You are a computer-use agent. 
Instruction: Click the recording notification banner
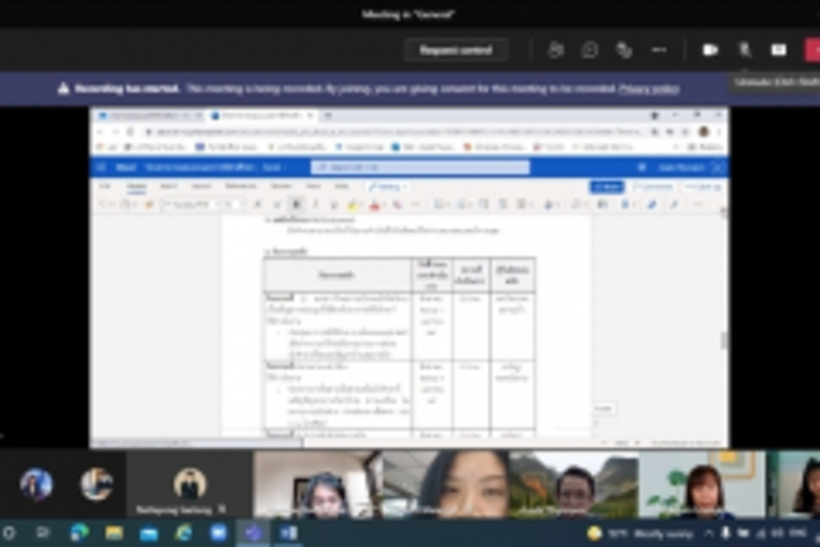point(300,88)
